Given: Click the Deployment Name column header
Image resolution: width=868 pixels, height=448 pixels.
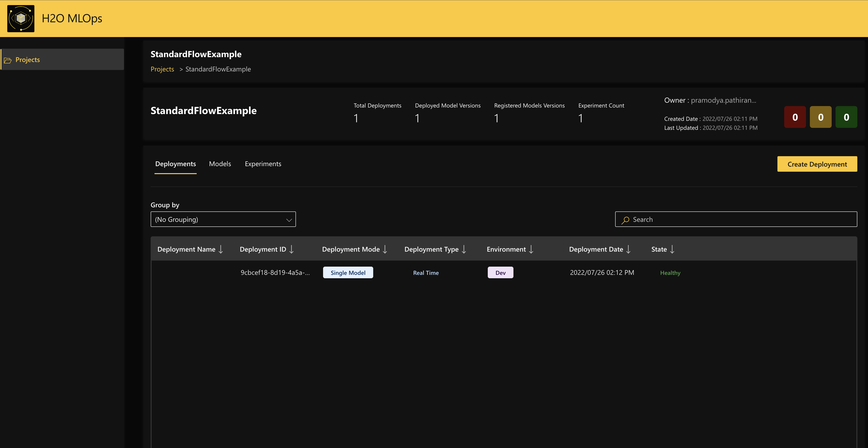Looking at the screenshot, I should [x=186, y=249].
